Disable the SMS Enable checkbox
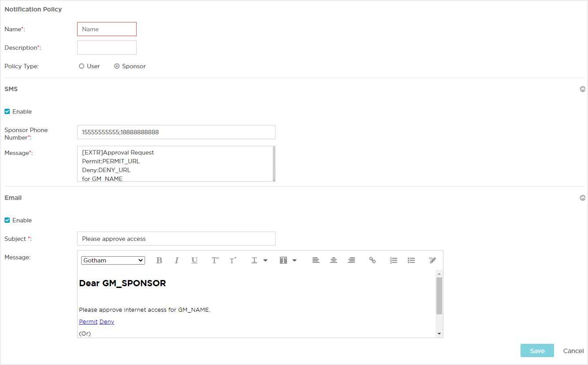 [x=7, y=111]
